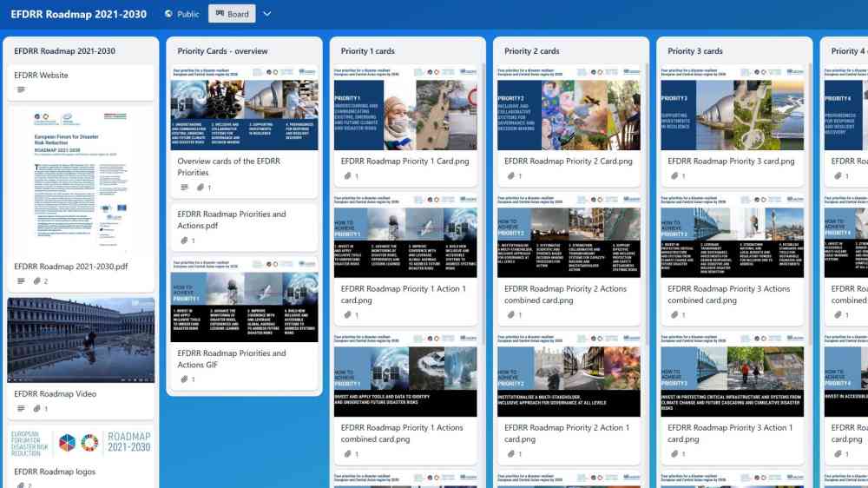
Task: Click the Priority 2 cards list title
Action: tap(531, 51)
